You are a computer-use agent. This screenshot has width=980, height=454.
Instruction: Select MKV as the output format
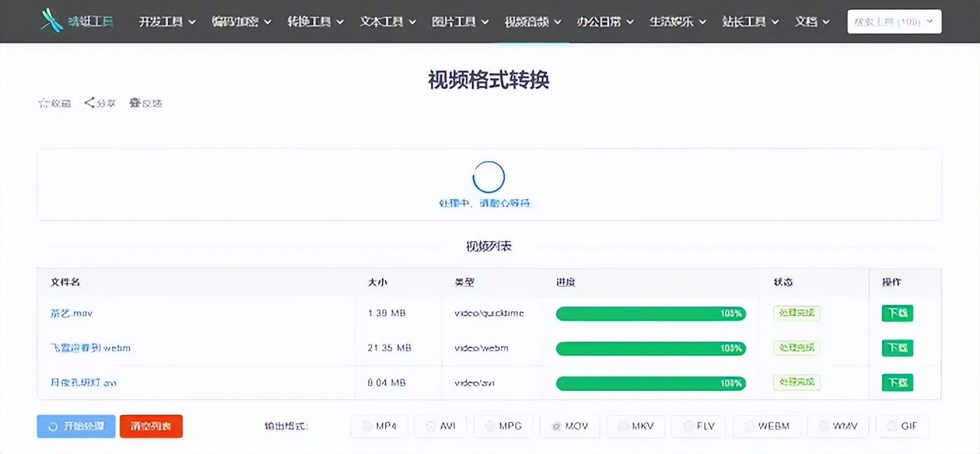click(x=636, y=425)
